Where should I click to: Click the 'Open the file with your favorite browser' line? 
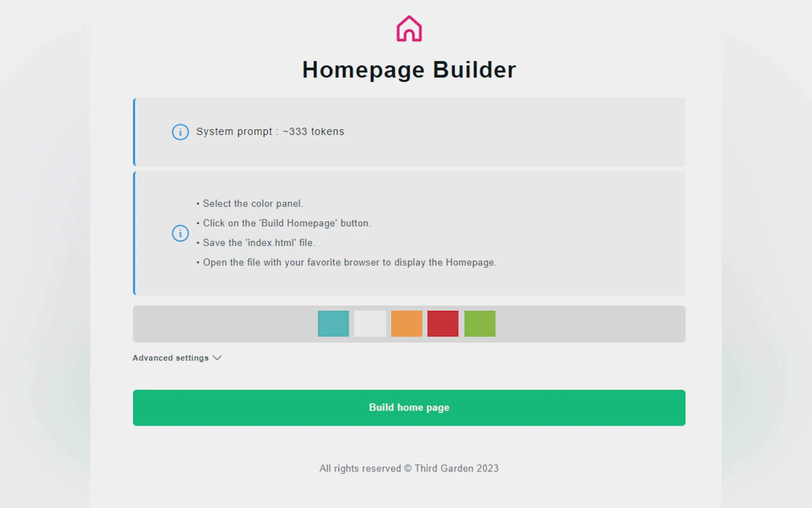(349, 262)
